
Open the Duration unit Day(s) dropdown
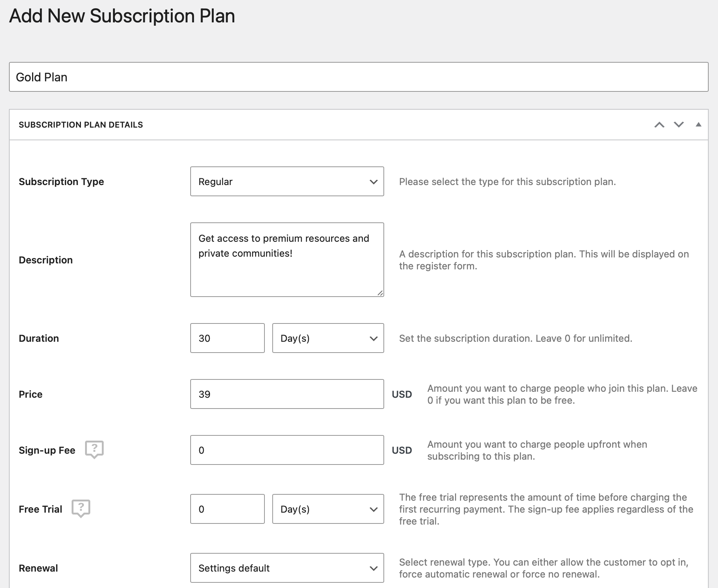point(328,338)
